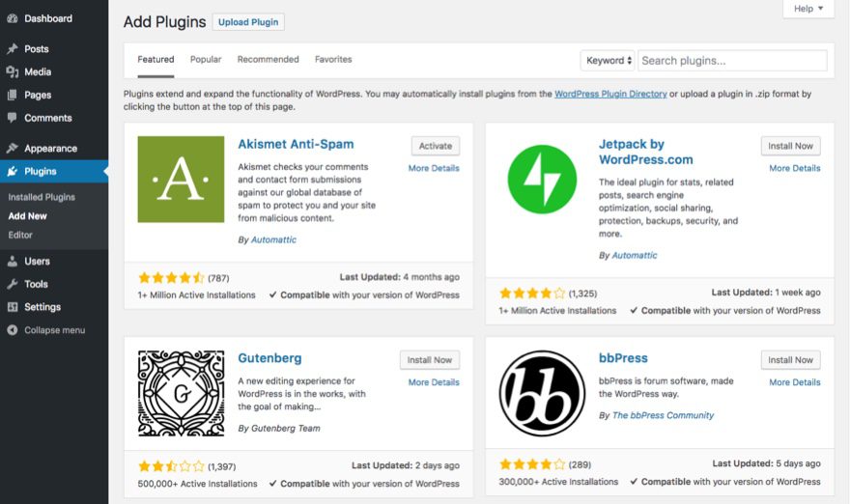Open More Details for bbPress
Screen dimensions: 850x504
[x=795, y=382]
